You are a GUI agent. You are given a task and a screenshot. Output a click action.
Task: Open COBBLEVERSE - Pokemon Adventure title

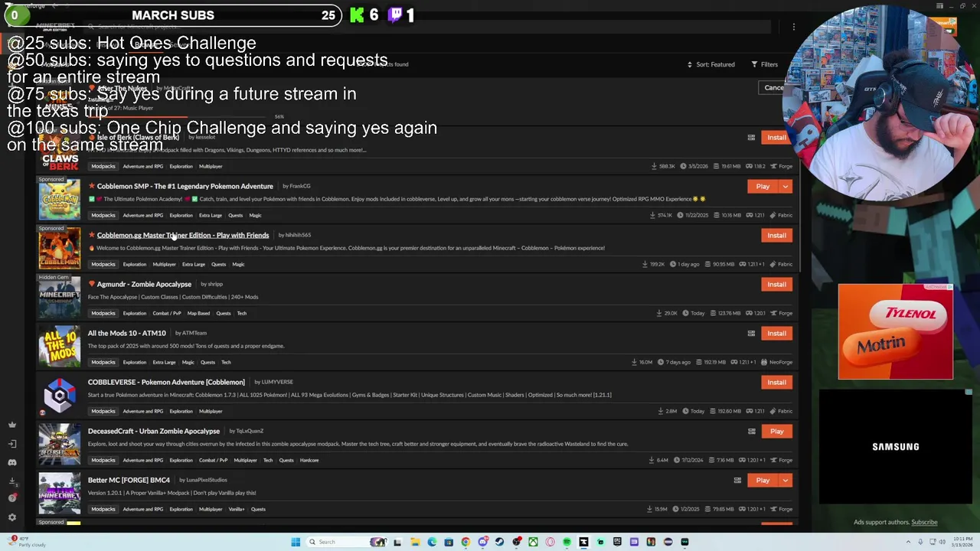(166, 383)
